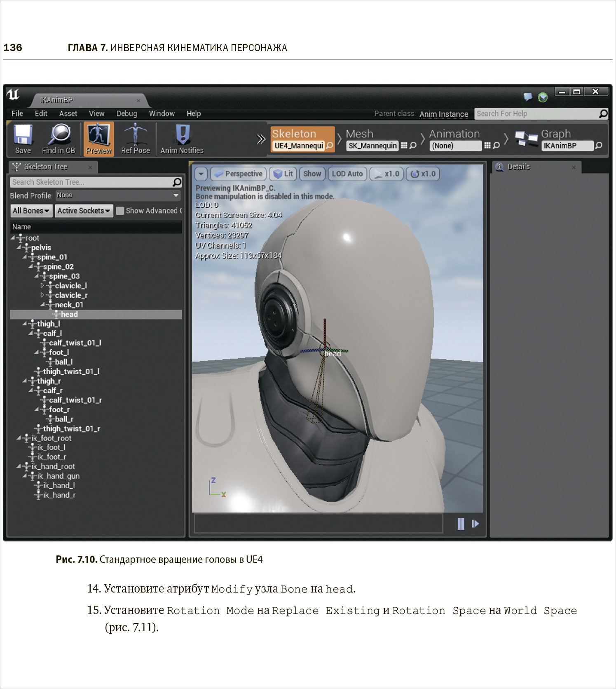The height and width of the screenshot is (689, 616).
Task: Pause the animation preview
Action: pyautogui.click(x=461, y=524)
